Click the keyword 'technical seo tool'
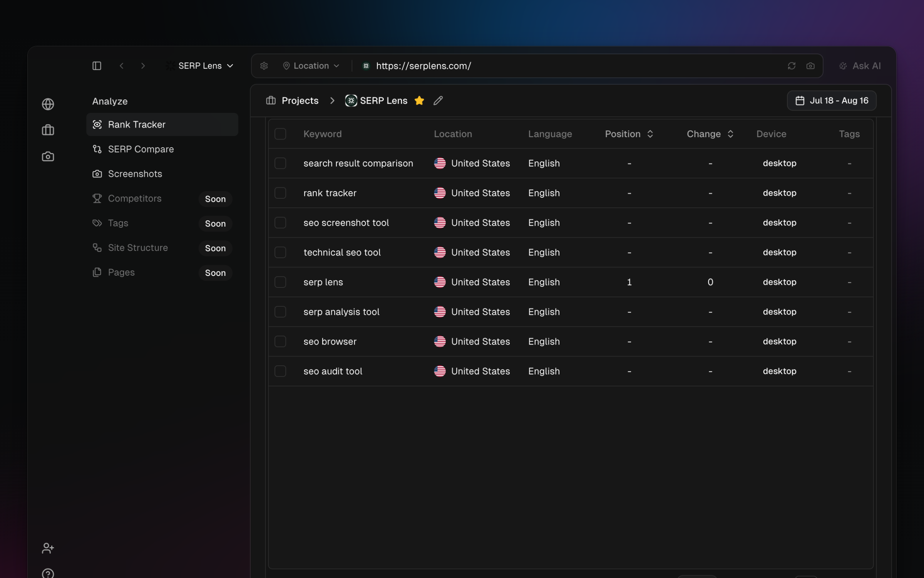Screen dimensions: 924x578 click(x=342, y=252)
